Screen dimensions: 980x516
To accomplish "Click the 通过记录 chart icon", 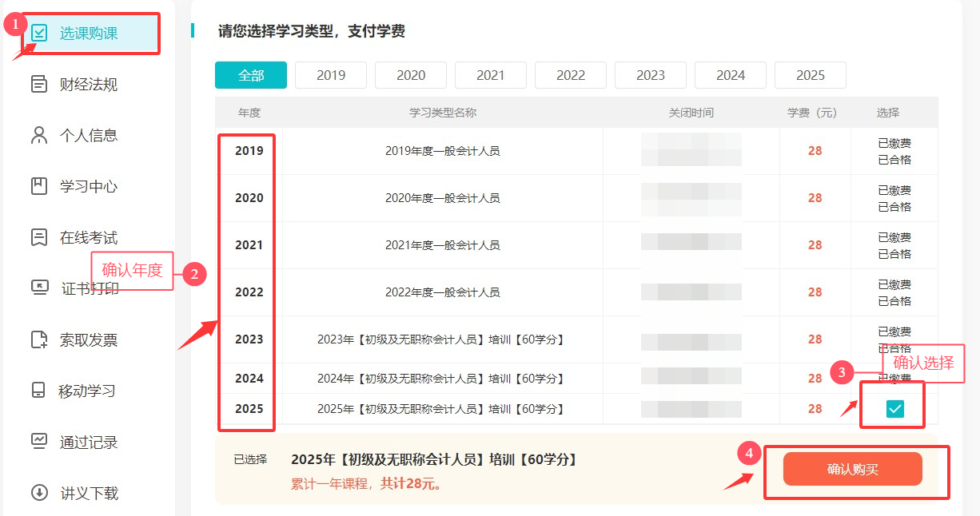I will (x=38, y=442).
